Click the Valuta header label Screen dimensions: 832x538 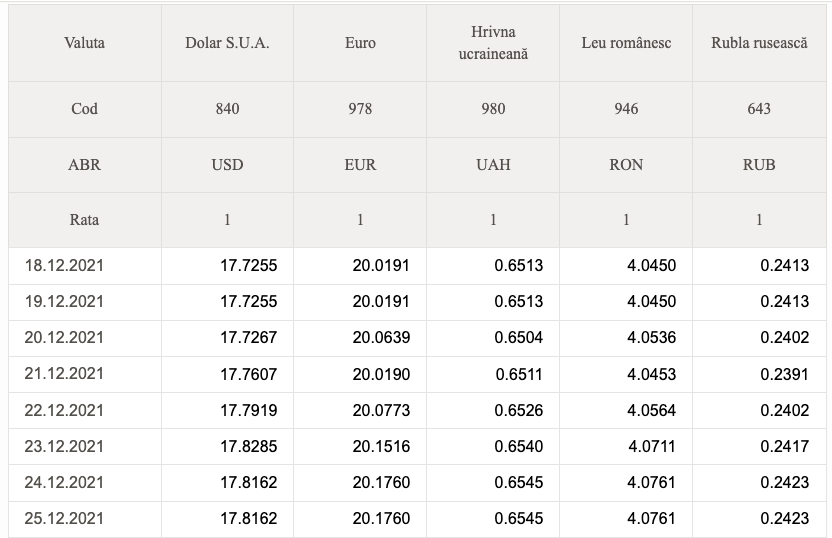pyautogui.click(x=84, y=43)
